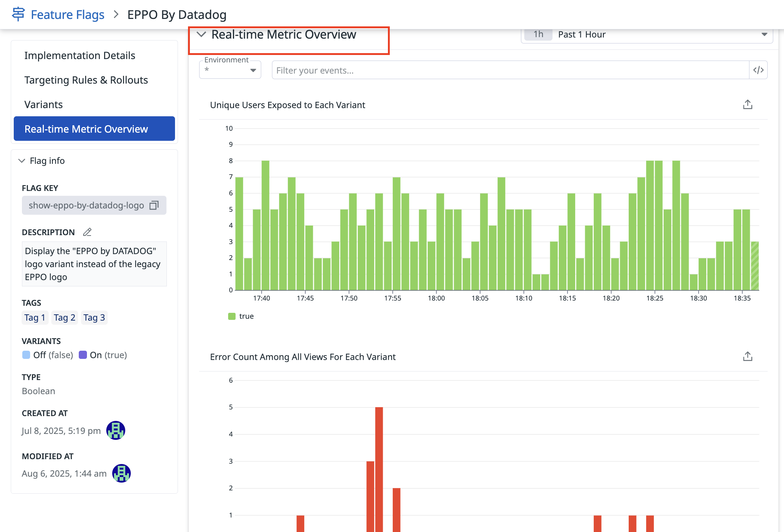The image size is (784, 532).
Task: Click the Created At user avatar
Action: coord(116,430)
